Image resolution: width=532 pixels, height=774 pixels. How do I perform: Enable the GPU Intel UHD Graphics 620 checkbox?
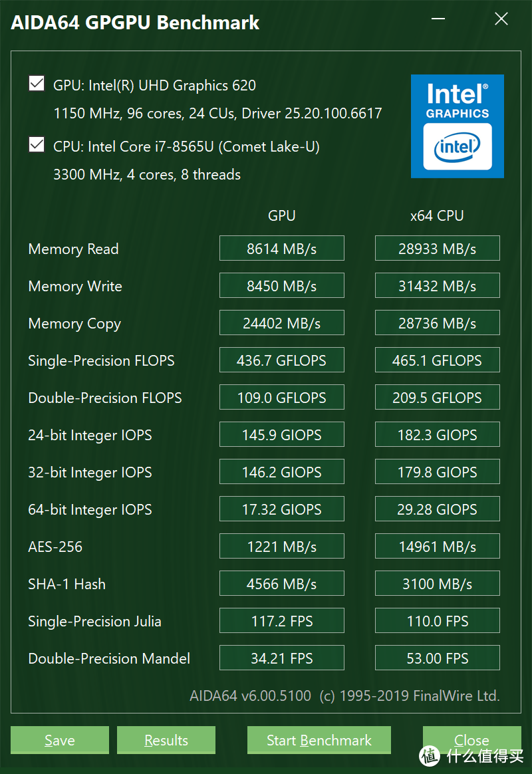click(36, 83)
